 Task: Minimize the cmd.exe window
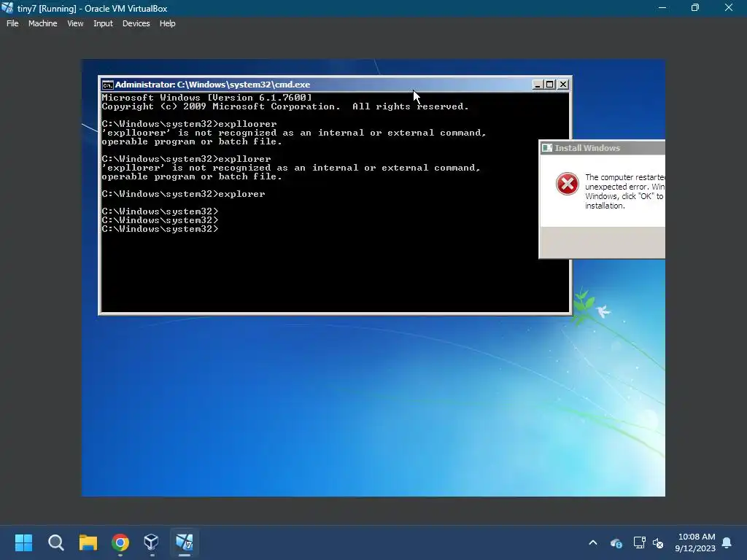(x=538, y=85)
